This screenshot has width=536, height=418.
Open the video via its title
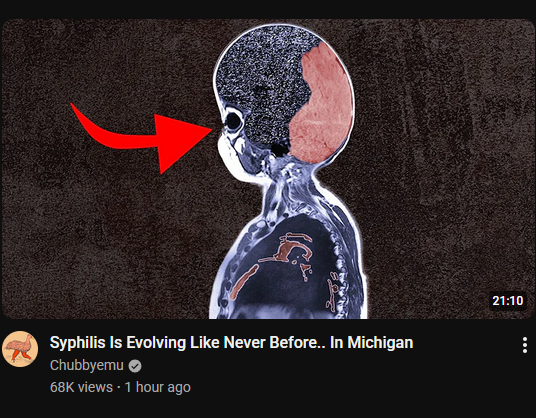(231, 342)
